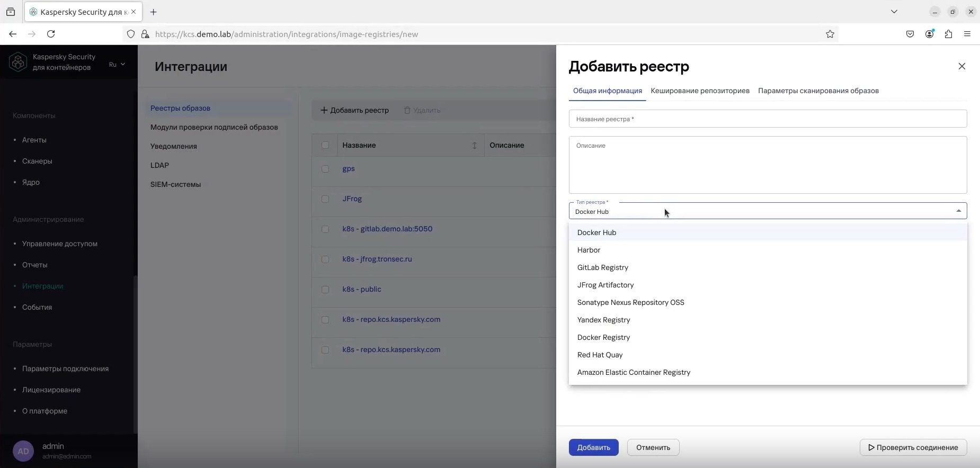Select JFrog Artifactory option
Viewport: 980px width, 468px height.
[768, 285]
